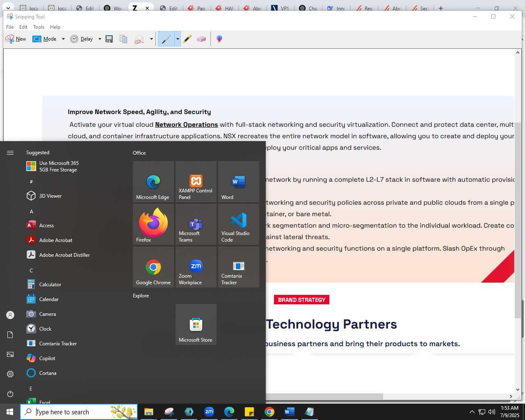525x420 pixels.
Task: Open File Explorer from the taskbar
Action: click(148, 412)
